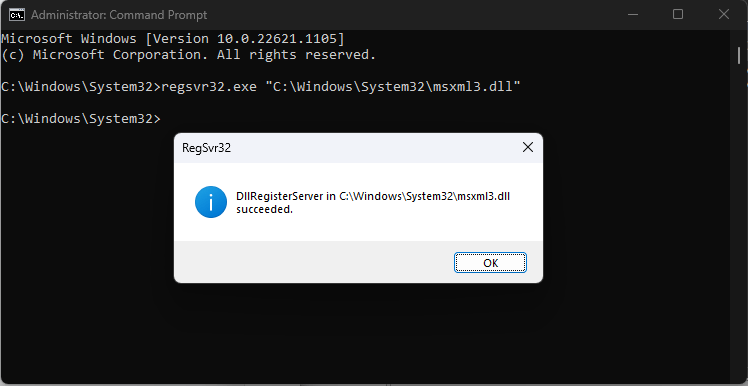Maximize the Command Prompt window
This screenshot has height=386, width=748.
(x=677, y=15)
